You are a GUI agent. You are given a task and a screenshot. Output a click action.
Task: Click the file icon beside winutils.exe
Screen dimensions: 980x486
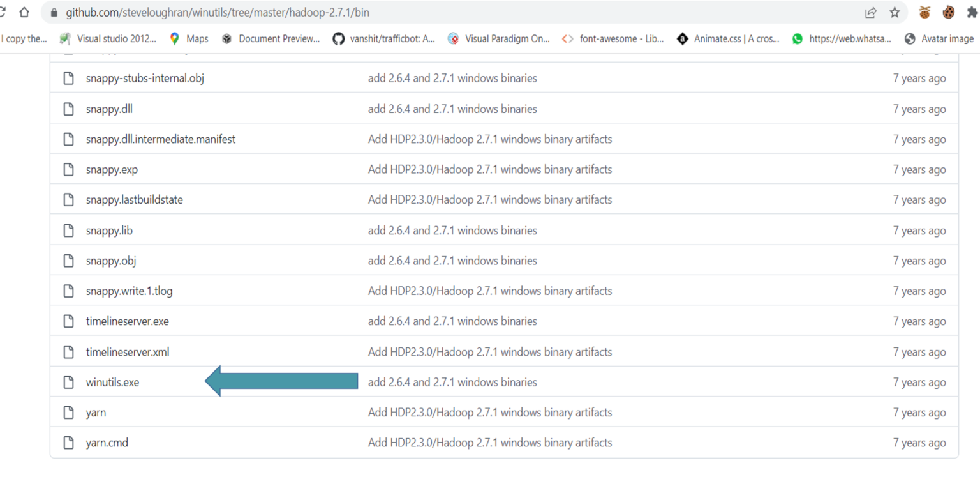(68, 382)
